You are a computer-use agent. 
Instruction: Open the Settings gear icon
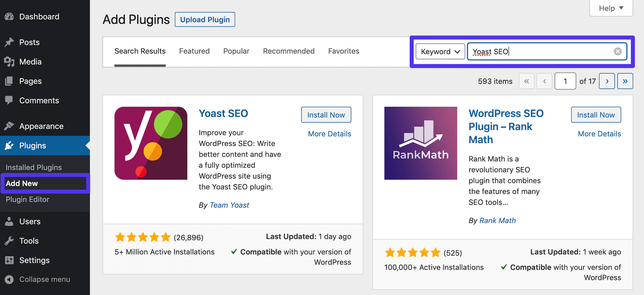(x=9, y=260)
